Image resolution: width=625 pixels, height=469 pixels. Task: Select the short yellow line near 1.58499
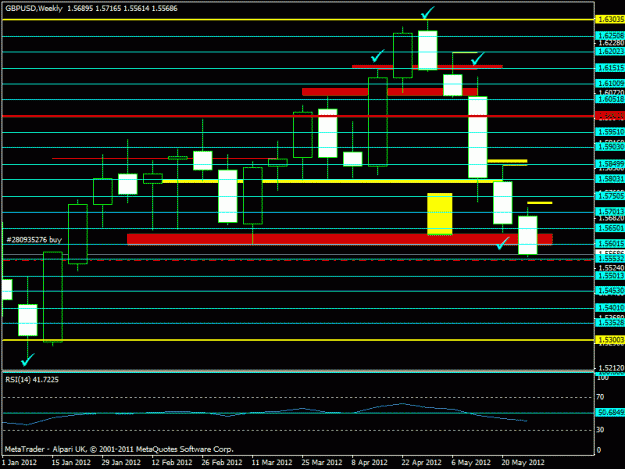[507, 161]
